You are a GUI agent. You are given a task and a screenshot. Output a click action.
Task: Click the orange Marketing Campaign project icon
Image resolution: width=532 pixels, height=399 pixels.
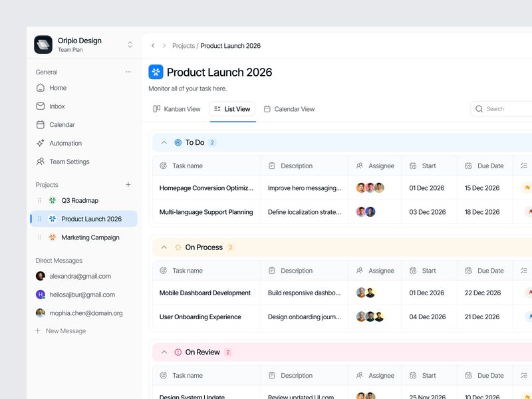tap(53, 237)
